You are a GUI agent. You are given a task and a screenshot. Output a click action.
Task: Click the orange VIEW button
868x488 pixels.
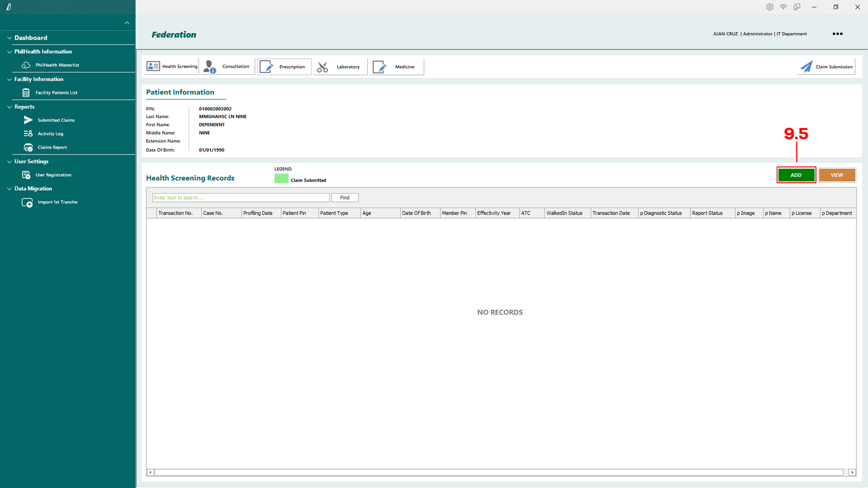(837, 175)
